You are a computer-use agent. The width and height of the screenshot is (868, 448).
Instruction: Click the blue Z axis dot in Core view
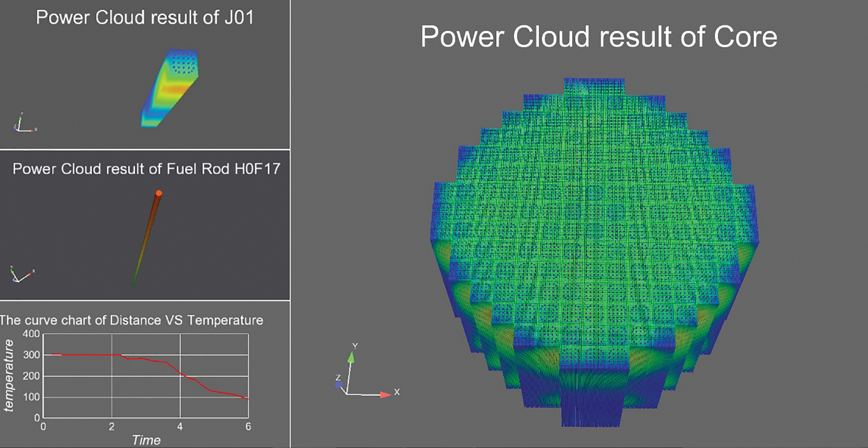tap(339, 385)
